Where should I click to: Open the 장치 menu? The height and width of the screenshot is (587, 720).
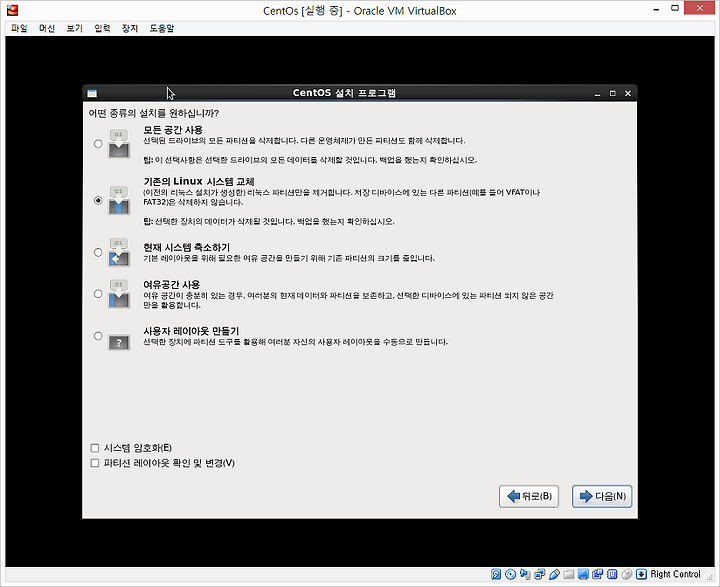pyautogui.click(x=129, y=28)
